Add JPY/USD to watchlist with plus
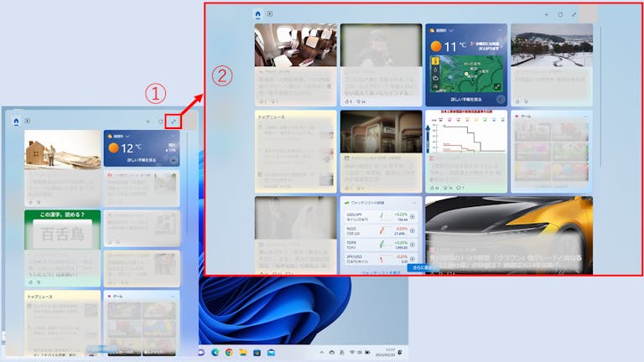 point(413,259)
